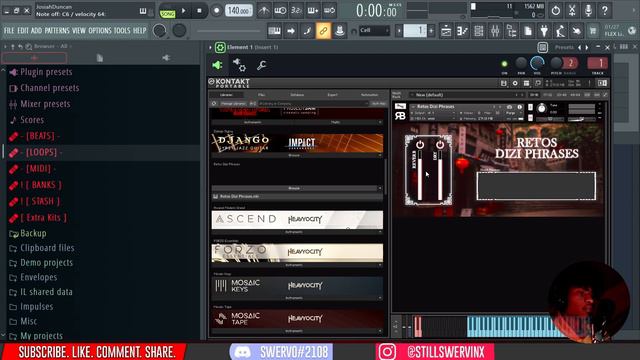Adjust the master volume knob

(x=160, y=31)
